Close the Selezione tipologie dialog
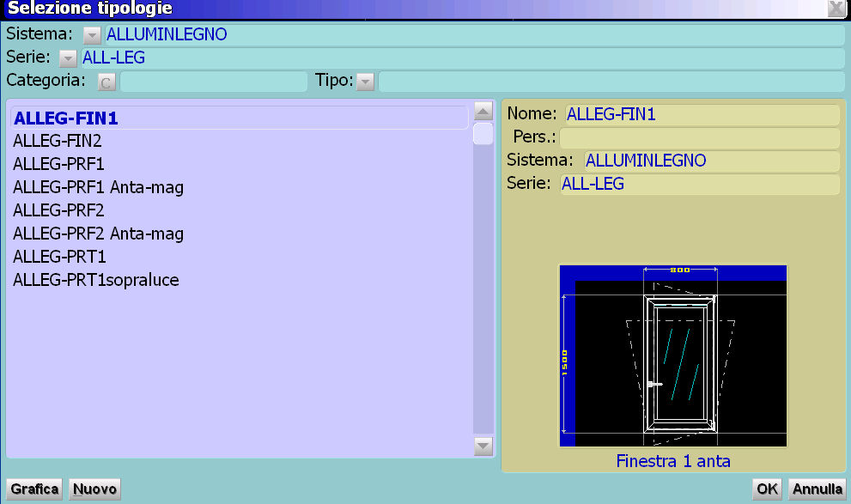The height and width of the screenshot is (504, 851). pyautogui.click(x=836, y=8)
